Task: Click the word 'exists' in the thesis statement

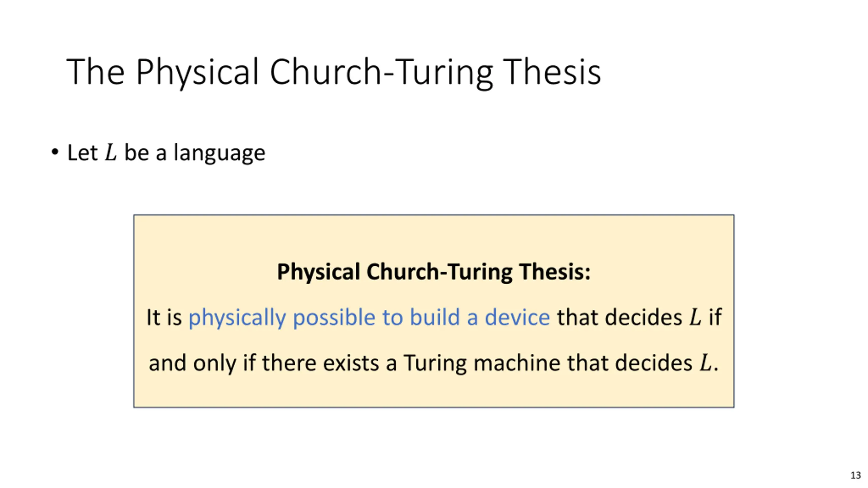Action: [351, 363]
